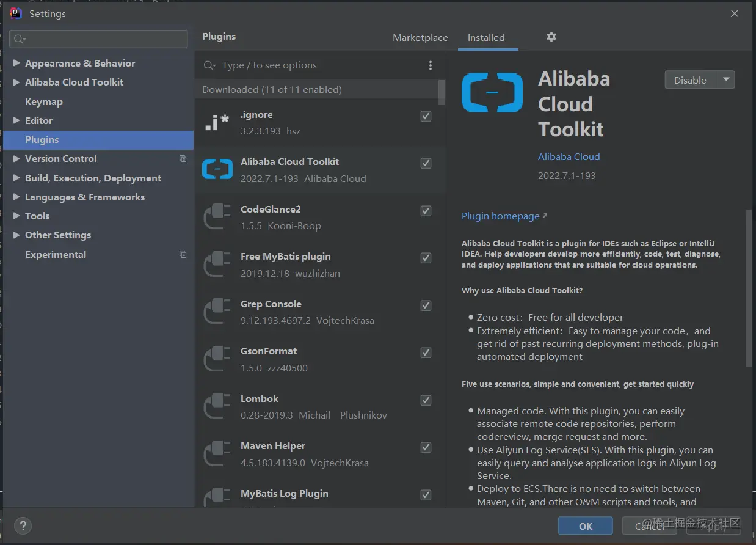Click the MyBatis Log Plugin icon
The height and width of the screenshot is (545, 756).
[217, 497]
